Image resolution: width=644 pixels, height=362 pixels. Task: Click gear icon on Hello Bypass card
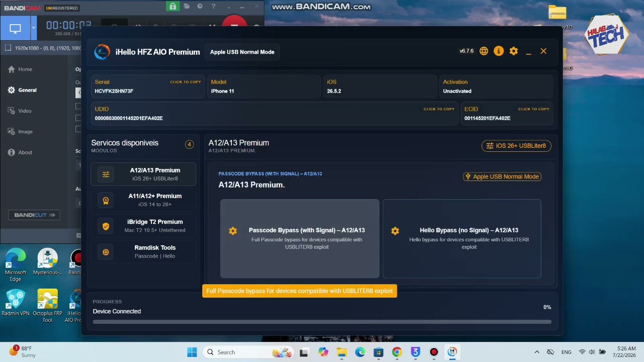[395, 231]
